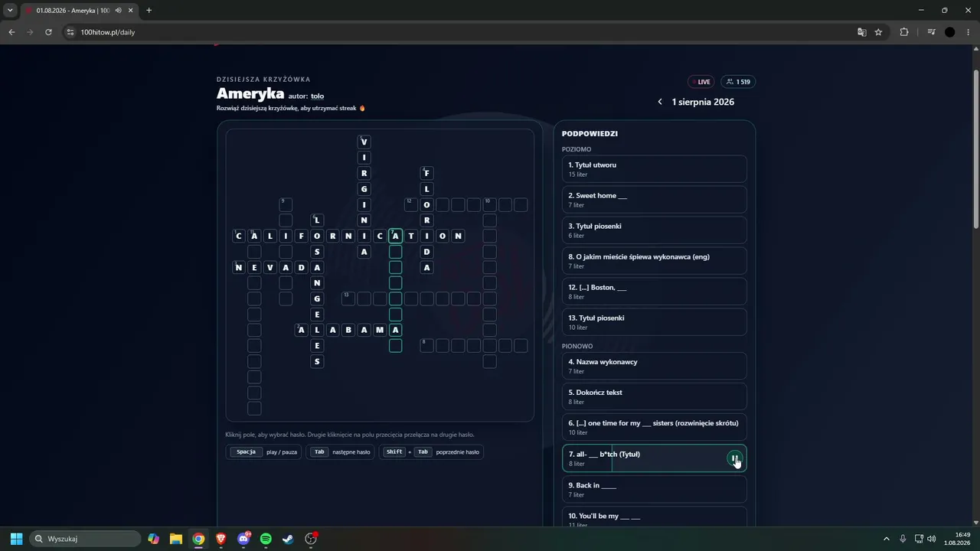Screen dimensions: 980x551
Task: Open Steam from the taskbar
Action: 288,539
